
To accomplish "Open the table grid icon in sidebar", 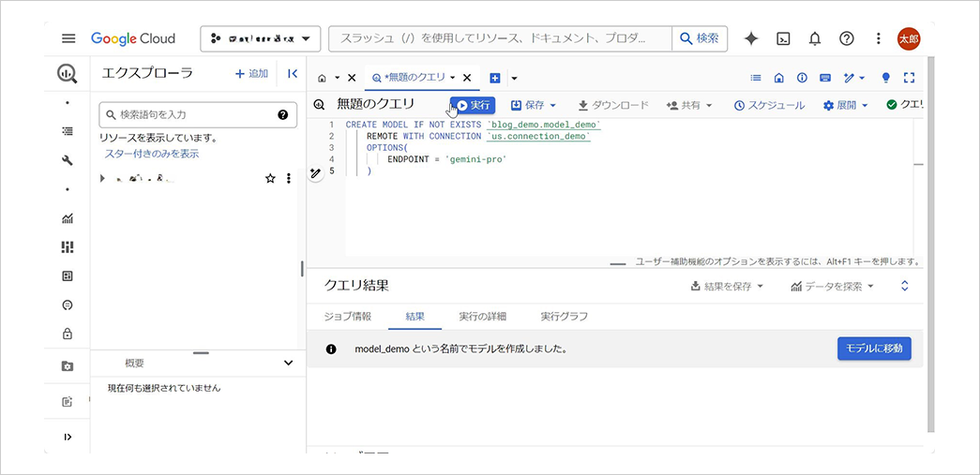I will [x=68, y=275].
